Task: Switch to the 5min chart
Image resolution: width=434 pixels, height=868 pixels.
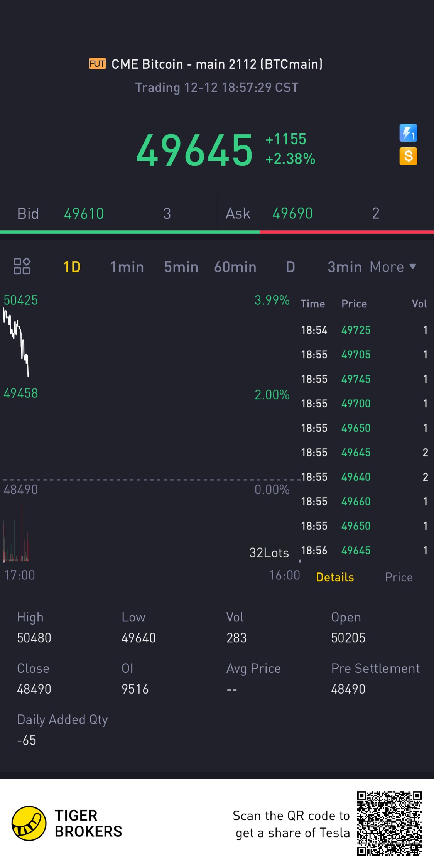Action: (x=181, y=267)
